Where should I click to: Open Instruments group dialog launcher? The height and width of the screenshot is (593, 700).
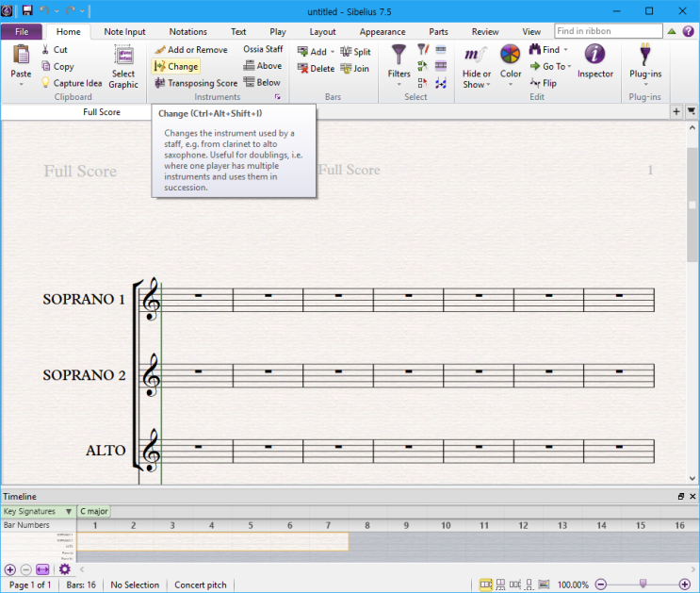278,97
